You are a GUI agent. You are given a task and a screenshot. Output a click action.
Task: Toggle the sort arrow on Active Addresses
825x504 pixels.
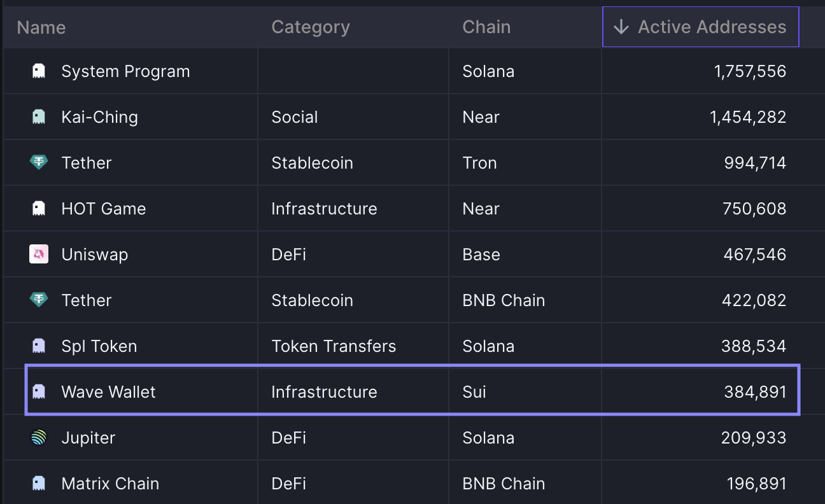coord(621,27)
